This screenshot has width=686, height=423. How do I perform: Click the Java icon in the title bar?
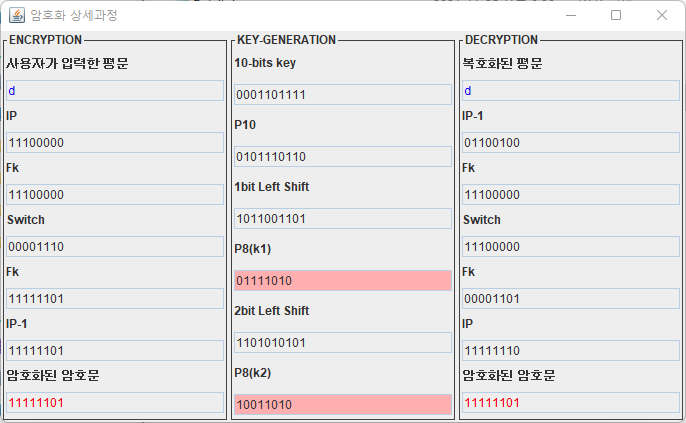coord(17,15)
